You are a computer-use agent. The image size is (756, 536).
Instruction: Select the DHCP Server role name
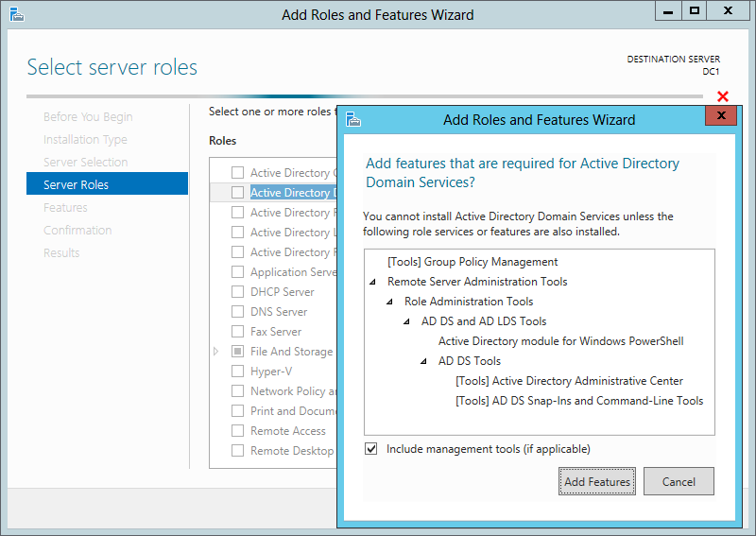click(282, 292)
